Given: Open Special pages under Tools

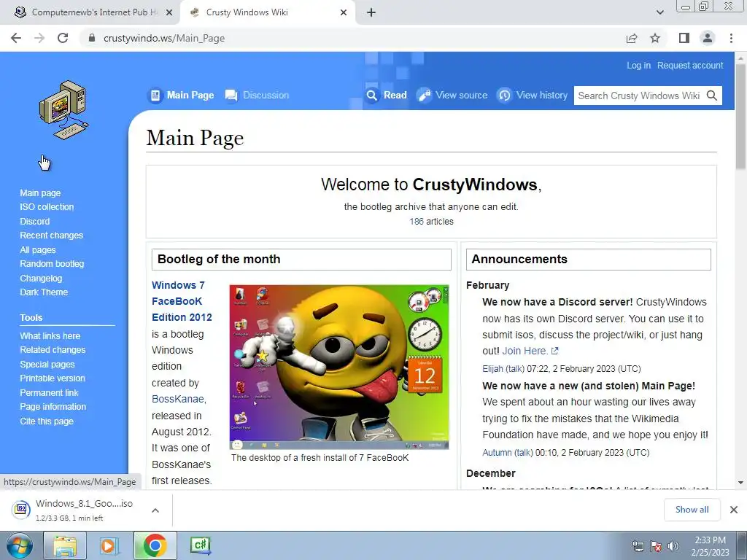Looking at the screenshot, I should point(47,365).
